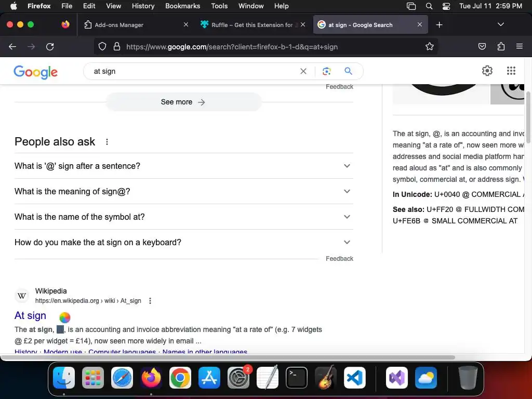Open the Firefox File menu
Viewport: 532px width, 399px height.
pos(67,6)
